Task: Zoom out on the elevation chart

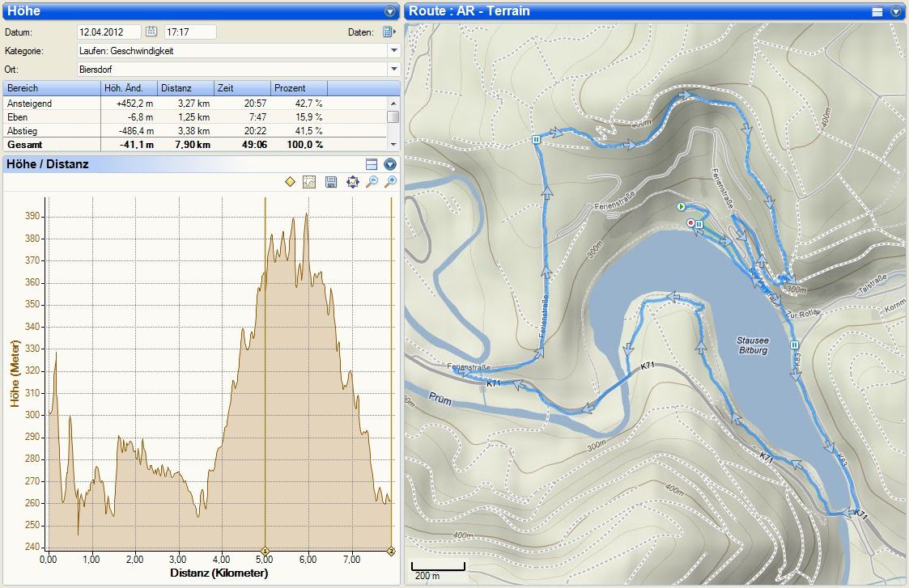Action: 372,183
